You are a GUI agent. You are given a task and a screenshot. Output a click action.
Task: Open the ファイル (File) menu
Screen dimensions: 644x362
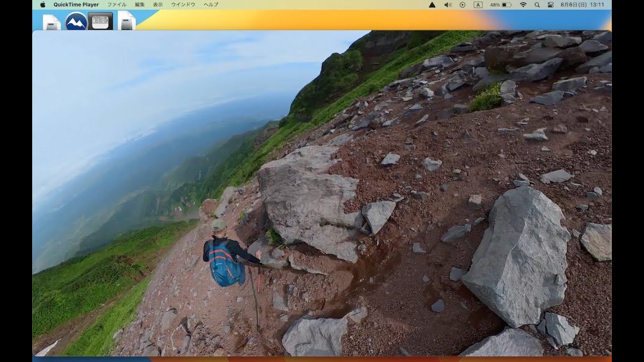point(117,5)
